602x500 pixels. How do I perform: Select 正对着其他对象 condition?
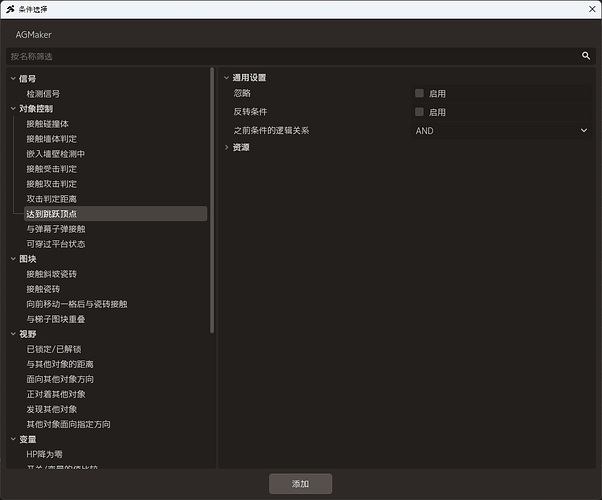56,394
